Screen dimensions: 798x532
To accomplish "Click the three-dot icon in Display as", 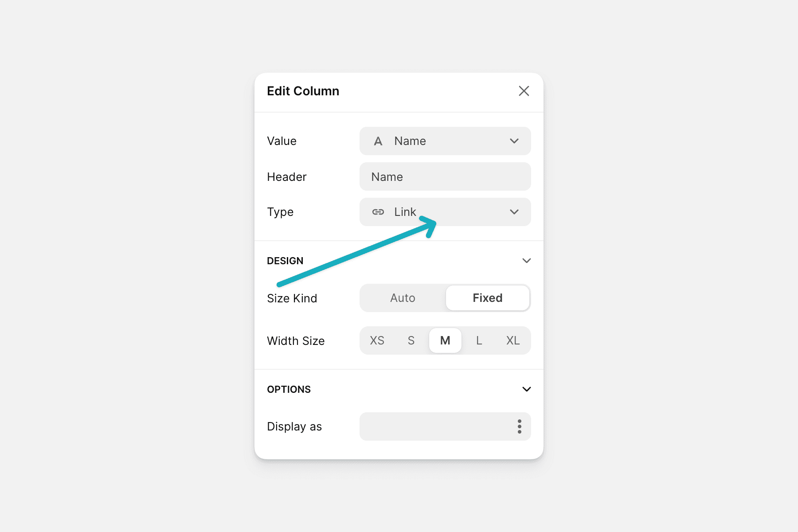I will 519,426.
